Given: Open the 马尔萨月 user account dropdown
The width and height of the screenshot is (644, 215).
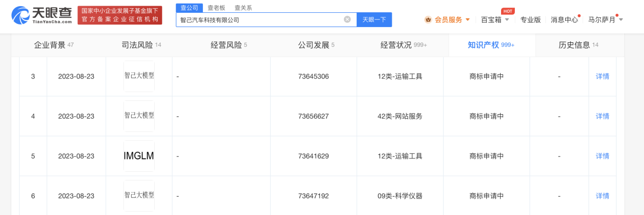Looking at the screenshot, I should 605,19.
